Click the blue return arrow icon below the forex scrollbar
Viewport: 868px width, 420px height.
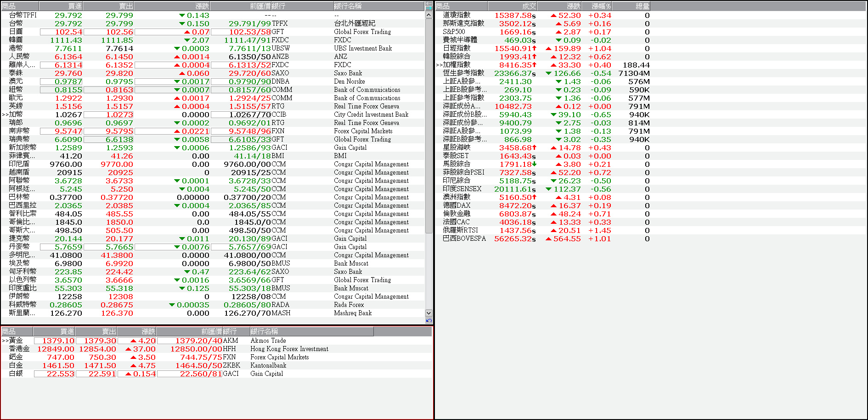[428, 321]
